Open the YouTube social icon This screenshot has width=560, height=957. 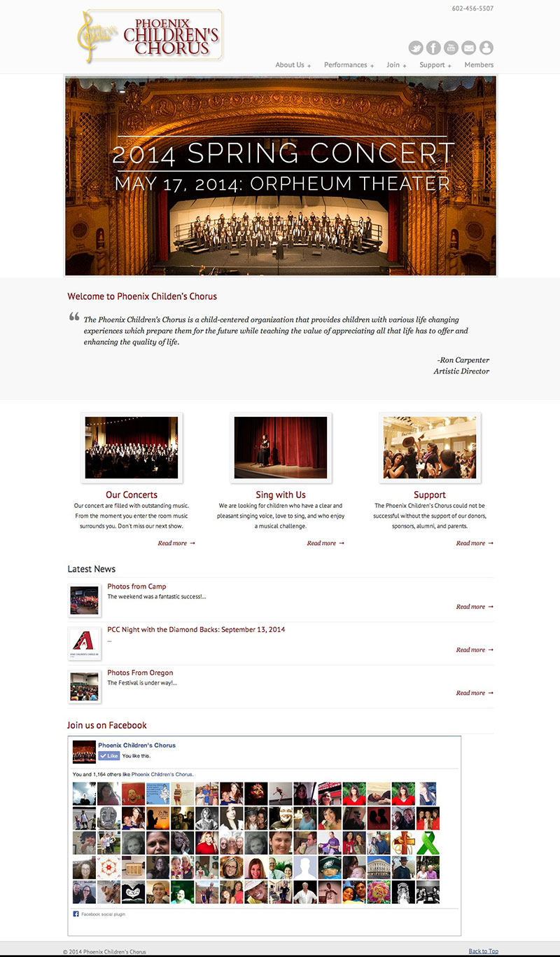point(451,48)
